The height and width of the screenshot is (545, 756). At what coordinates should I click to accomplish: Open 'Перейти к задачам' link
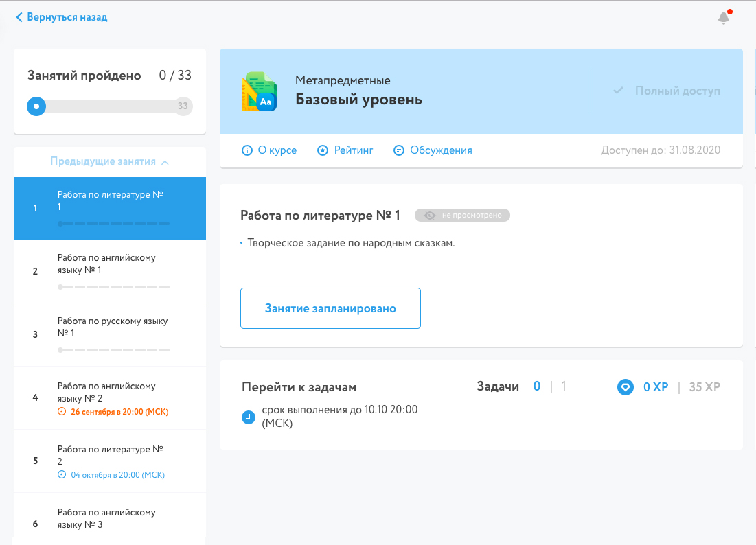(299, 387)
